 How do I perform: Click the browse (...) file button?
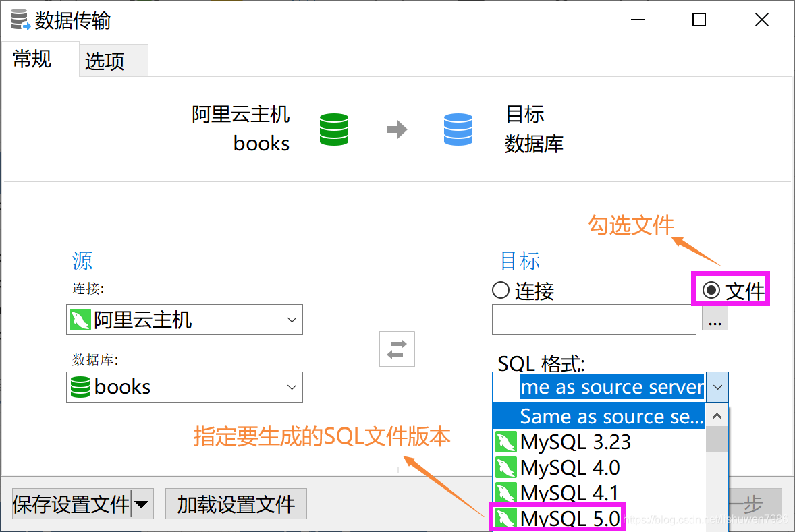point(715,319)
